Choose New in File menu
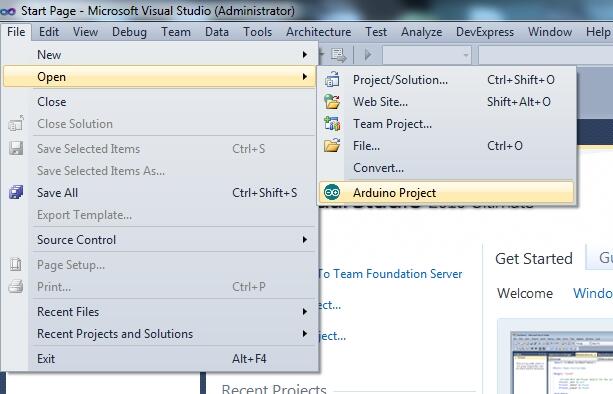Viewport: 613px width, 394px height. pyautogui.click(x=159, y=55)
